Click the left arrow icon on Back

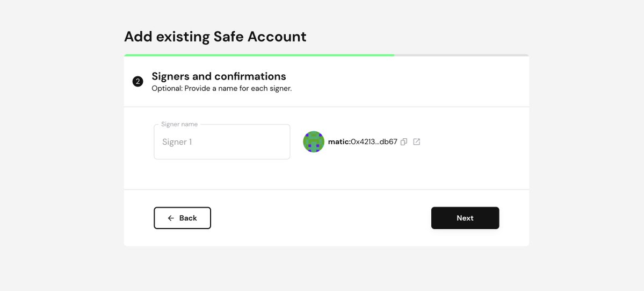pos(171,218)
